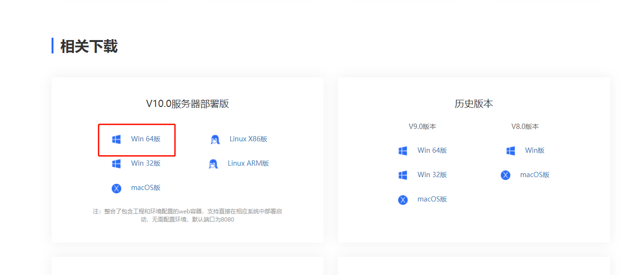This screenshot has width=644, height=275.
Task: Click macOS icon under V8.0版本
Action: [x=506, y=175]
